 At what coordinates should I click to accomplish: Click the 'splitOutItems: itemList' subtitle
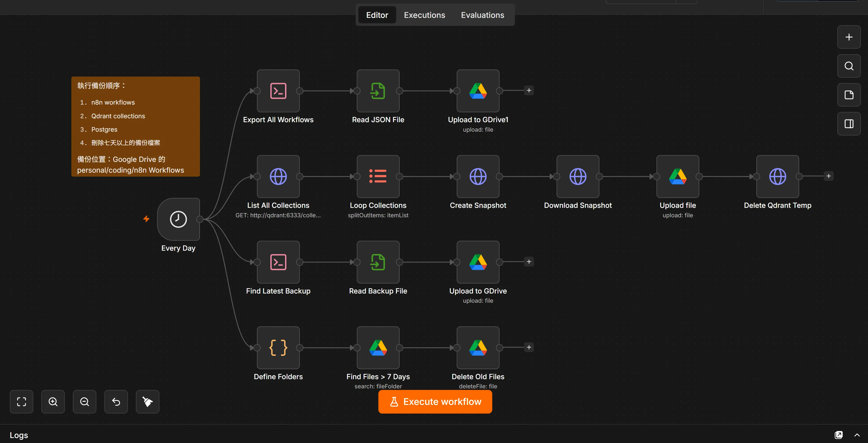pos(378,215)
